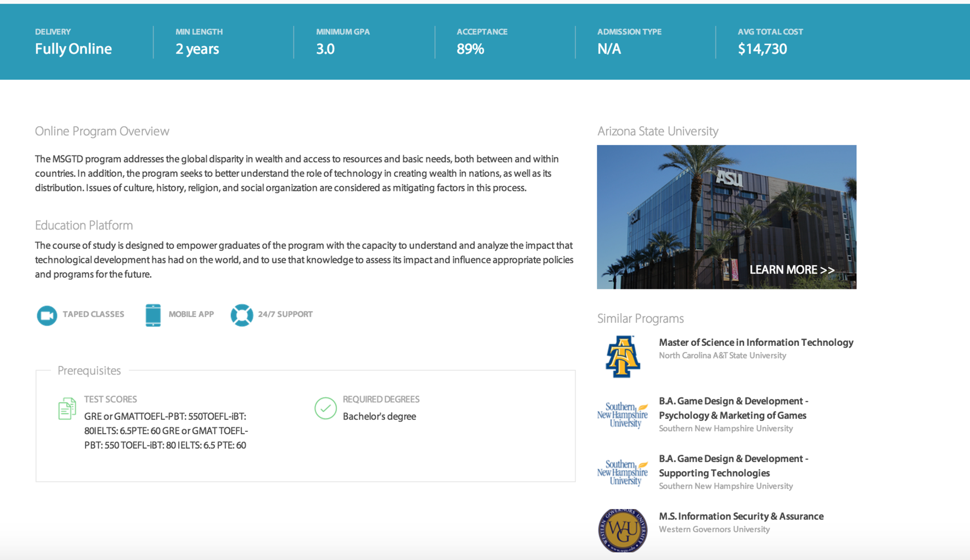This screenshot has height=560, width=970.
Task: Click the TAPED CLASSES label
Action: click(x=93, y=314)
